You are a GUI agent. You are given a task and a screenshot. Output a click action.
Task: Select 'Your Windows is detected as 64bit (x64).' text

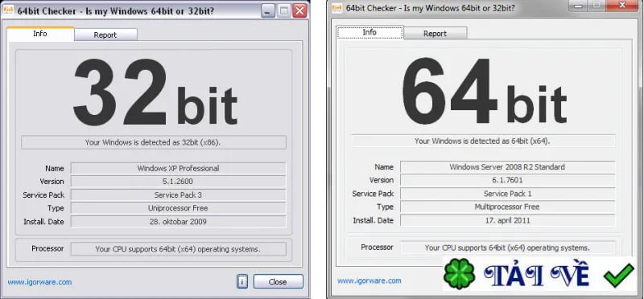pyautogui.click(x=482, y=141)
